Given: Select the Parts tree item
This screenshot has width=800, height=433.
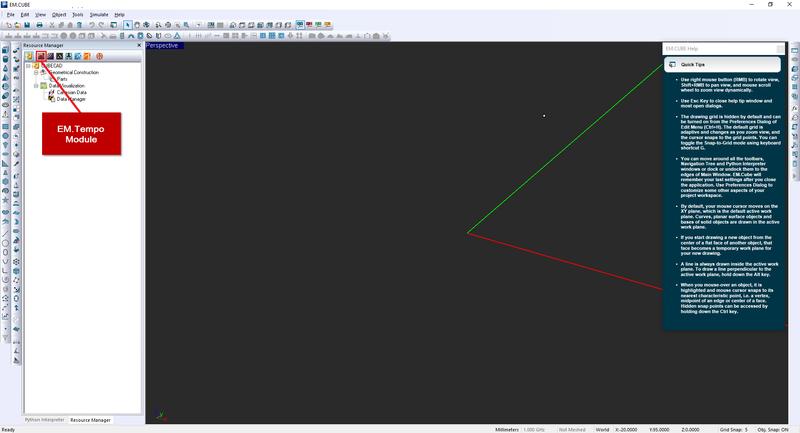Looking at the screenshot, I should point(62,79).
